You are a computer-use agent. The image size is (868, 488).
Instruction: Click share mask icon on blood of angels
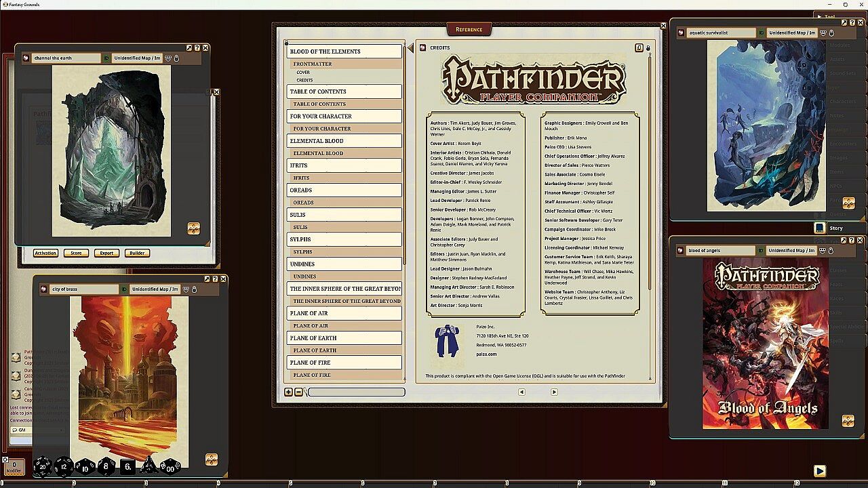pos(823,251)
